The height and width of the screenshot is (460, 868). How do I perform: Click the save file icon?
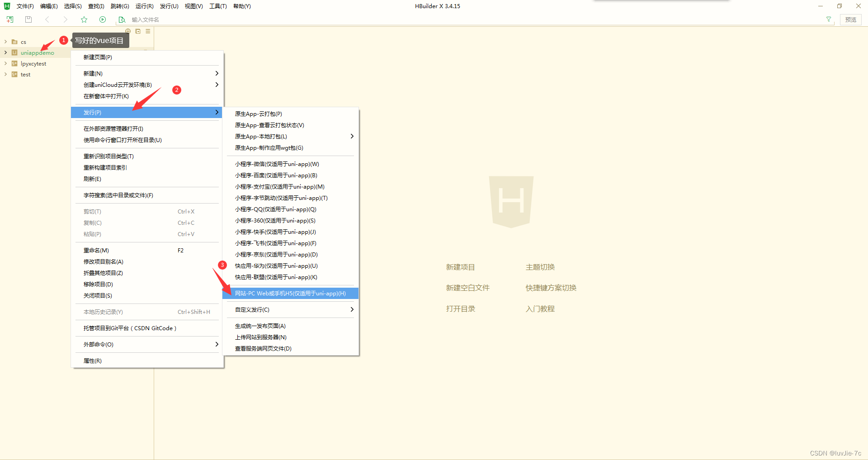coord(28,19)
